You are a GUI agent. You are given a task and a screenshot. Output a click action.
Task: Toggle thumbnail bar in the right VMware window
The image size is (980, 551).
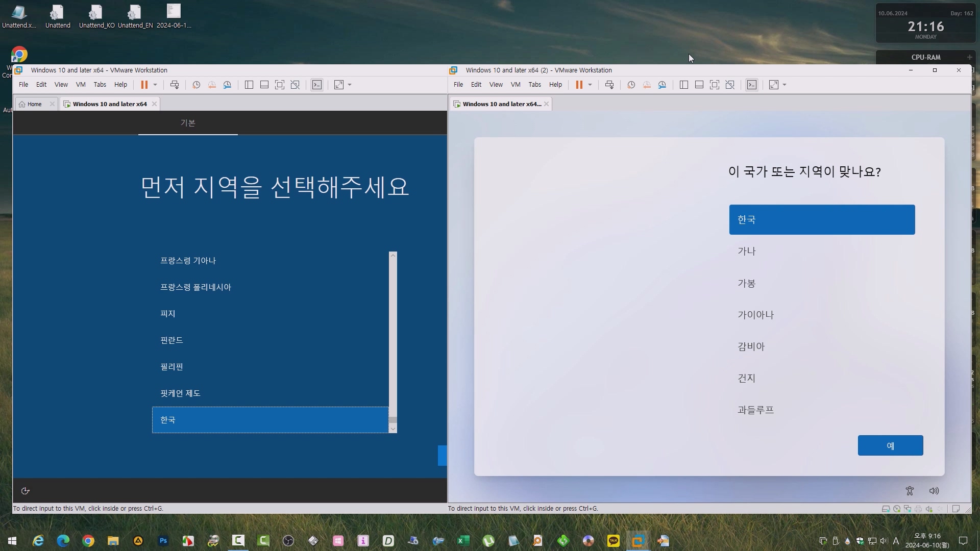699,85
